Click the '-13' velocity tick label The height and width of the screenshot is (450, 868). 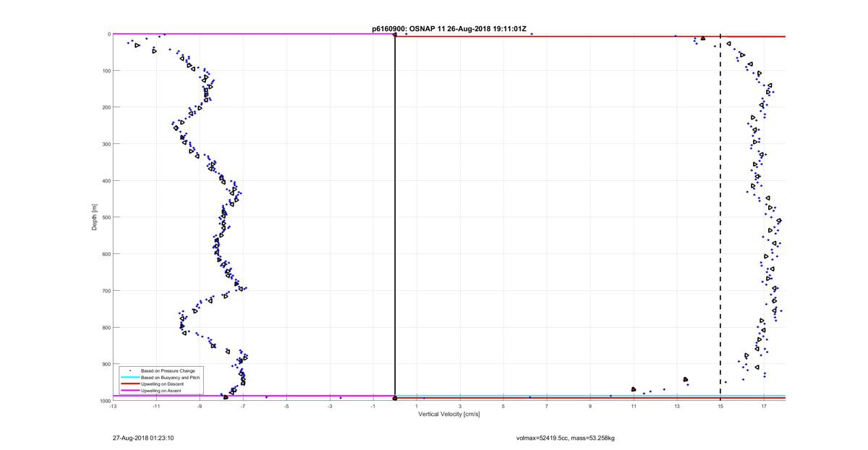tap(113, 407)
